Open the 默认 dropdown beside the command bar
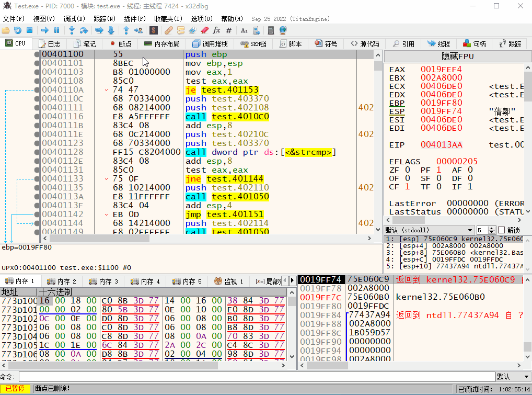Viewport: 532px width, 395px height. pyautogui.click(x=512, y=376)
